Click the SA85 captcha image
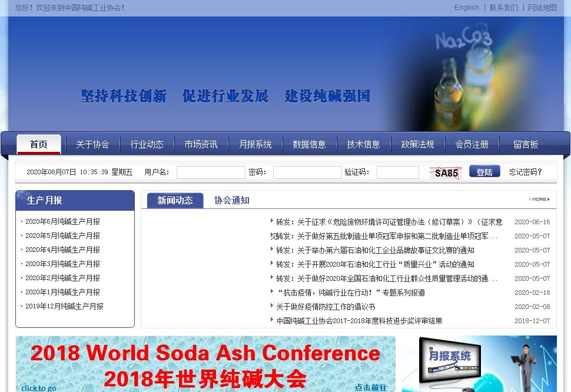The width and height of the screenshot is (571, 392). (446, 173)
